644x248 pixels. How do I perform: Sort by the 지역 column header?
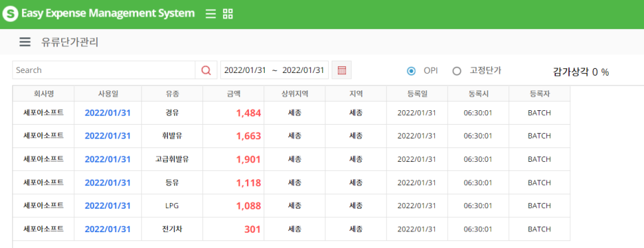[x=356, y=94]
